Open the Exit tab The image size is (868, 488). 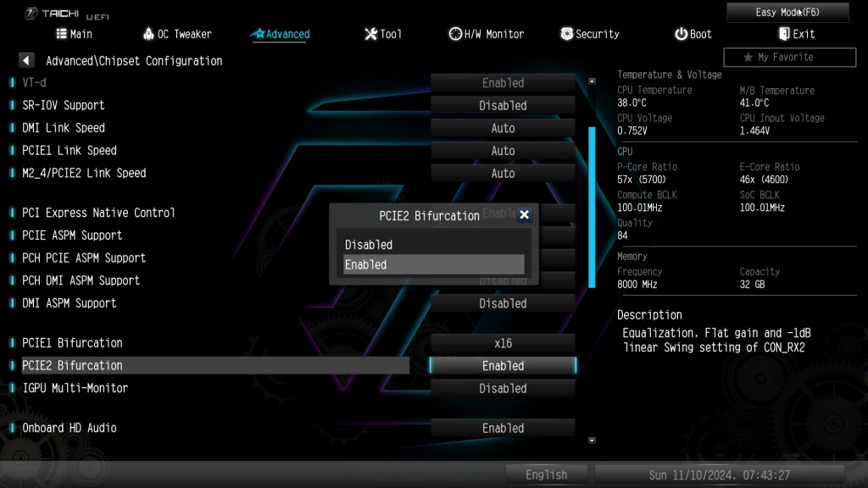pyautogui.click(x=797, y=34)
